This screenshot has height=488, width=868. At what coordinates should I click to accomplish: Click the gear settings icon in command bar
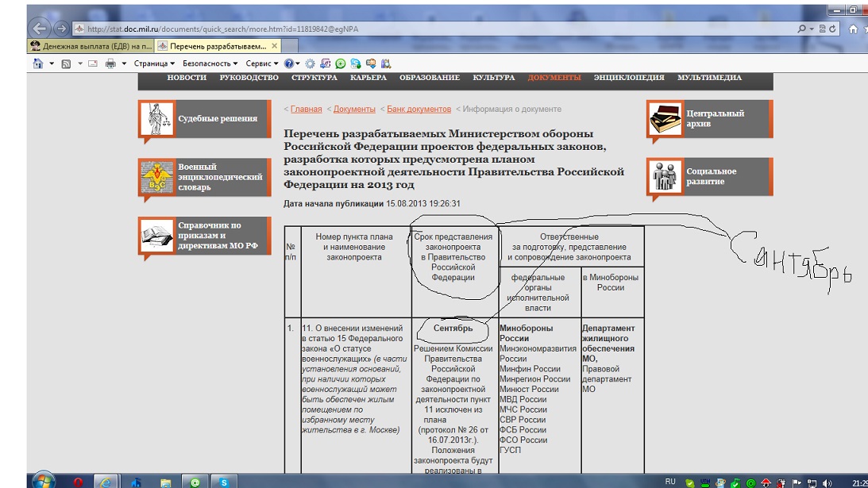tap(310, 63)
